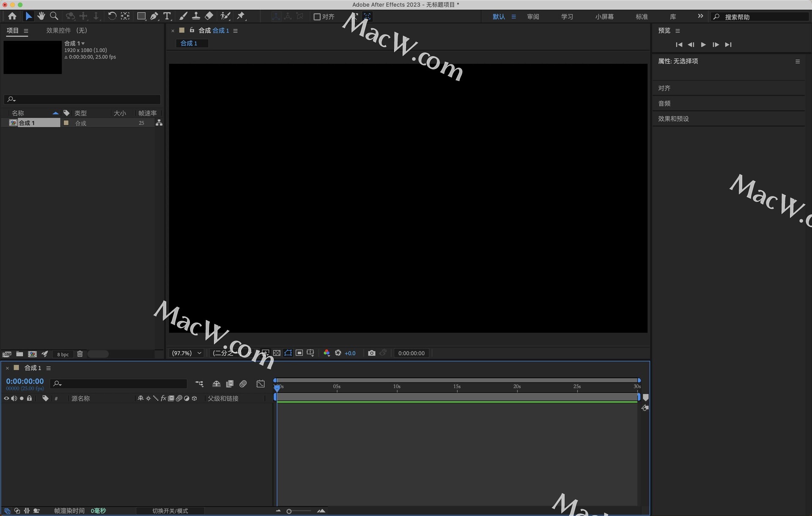
Task: Select the Rotation tool
Action: click(112, 16)
